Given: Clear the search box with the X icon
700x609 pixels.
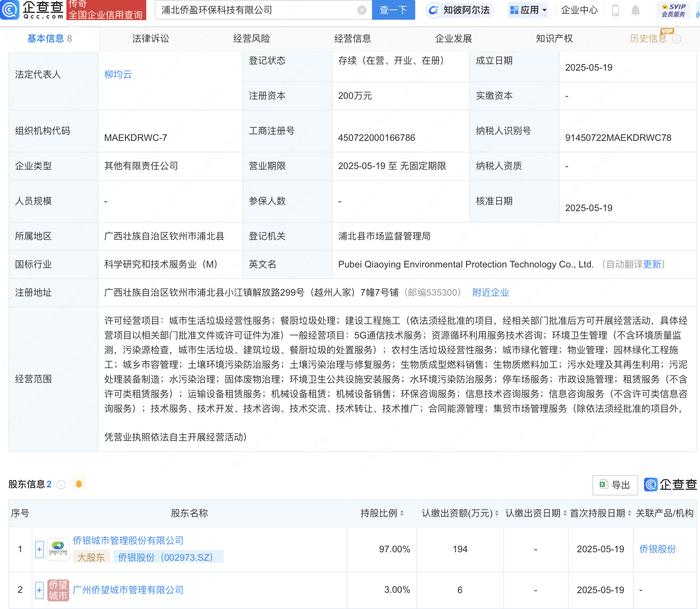Looking at the screenshot, I should click(x=362, y=10).
